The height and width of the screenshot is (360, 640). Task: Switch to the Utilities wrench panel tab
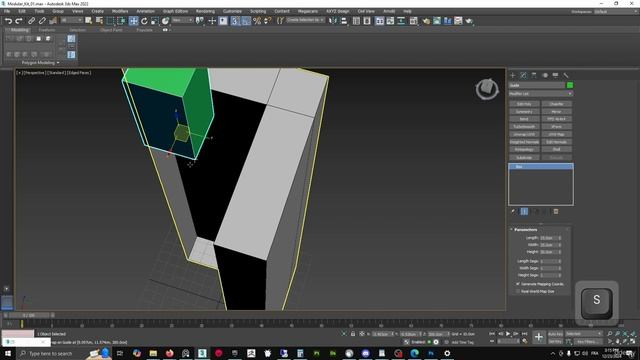coord(566,75)
